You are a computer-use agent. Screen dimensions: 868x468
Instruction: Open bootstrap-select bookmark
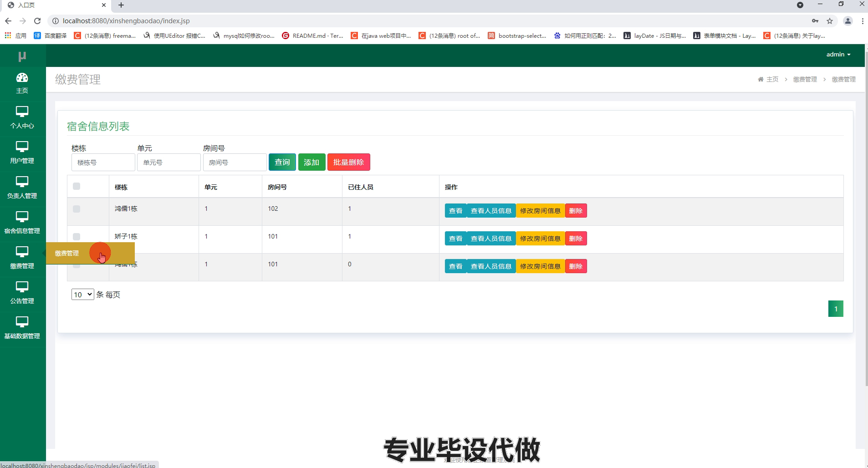[517, 36]
